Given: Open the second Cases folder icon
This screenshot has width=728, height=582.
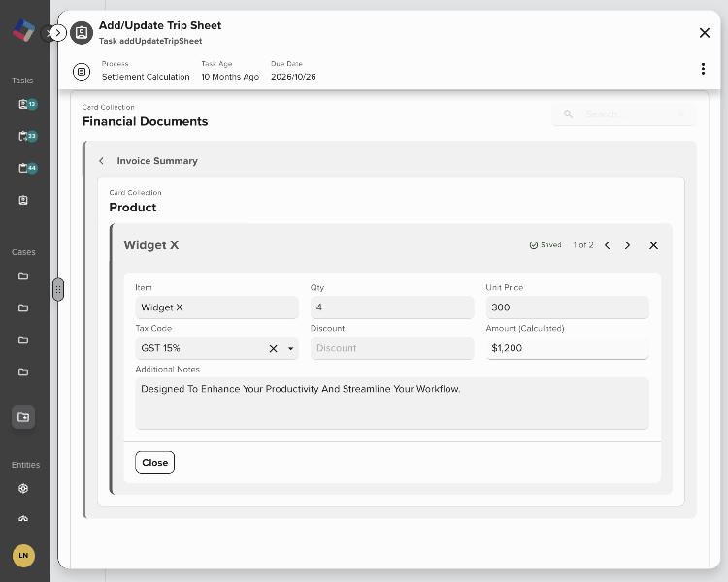Looking at the screenshot, I should click(x=23, y=307).
